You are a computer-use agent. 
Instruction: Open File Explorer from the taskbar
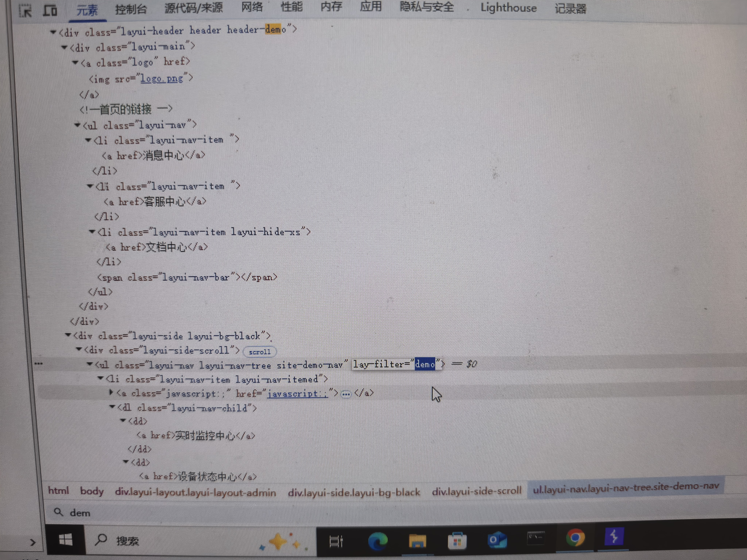click(417, 541)
